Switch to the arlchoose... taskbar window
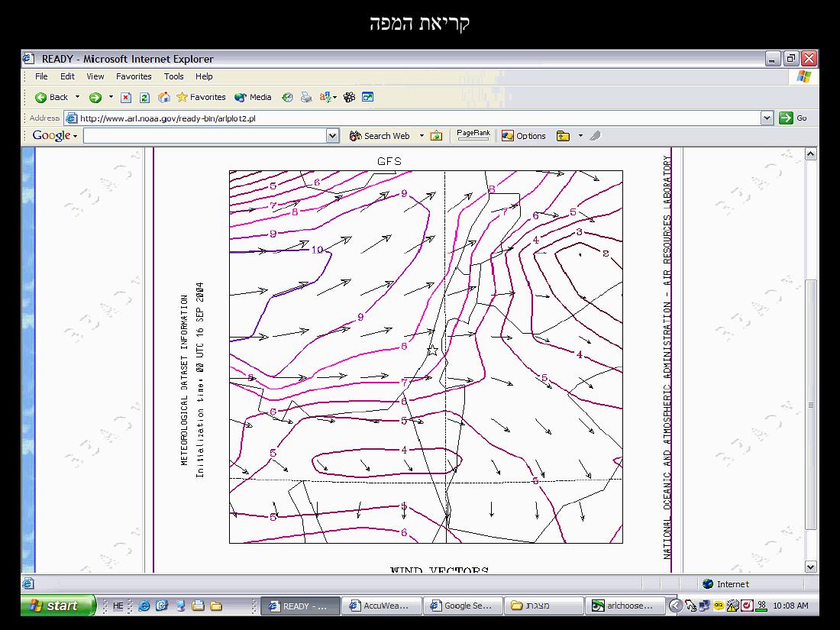Image resolution: width=840 pixels, height=630 pixels. [625, 606]
